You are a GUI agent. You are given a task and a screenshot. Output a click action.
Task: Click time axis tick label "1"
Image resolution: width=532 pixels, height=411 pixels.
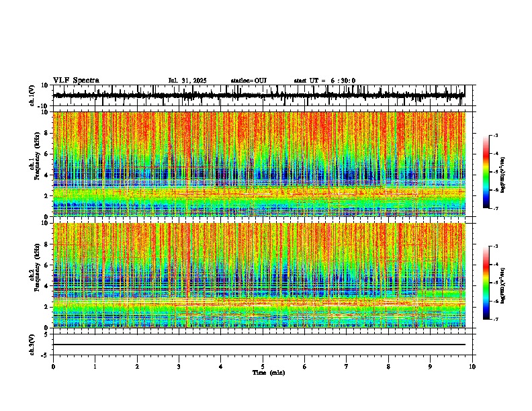tap(95, 367)
